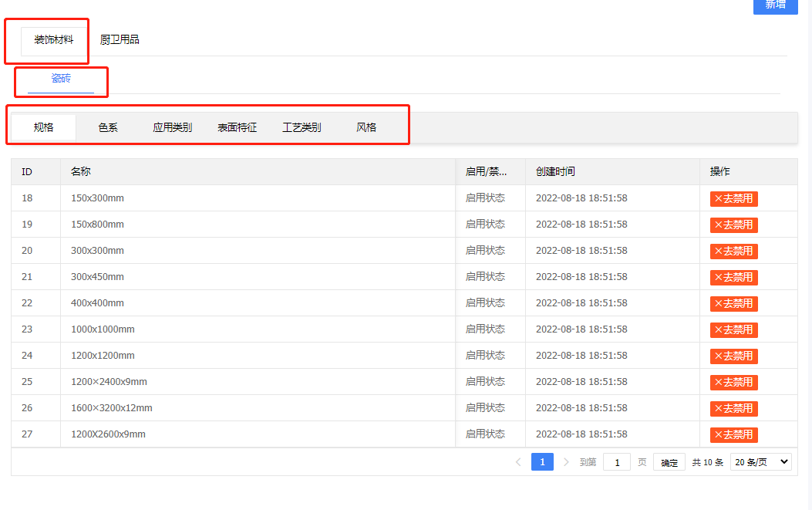Open the 20条/页 page size dropdown

(x=760, y=461)
